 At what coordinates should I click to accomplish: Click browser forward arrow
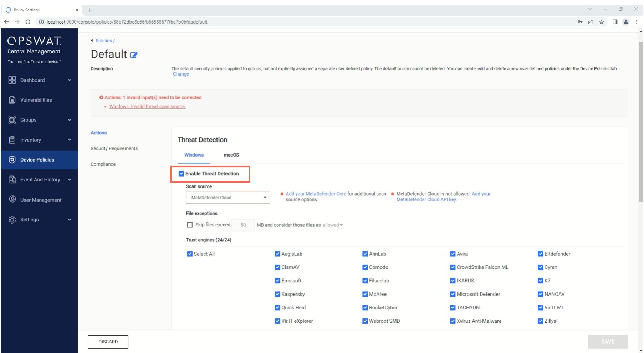click(17, 22)
